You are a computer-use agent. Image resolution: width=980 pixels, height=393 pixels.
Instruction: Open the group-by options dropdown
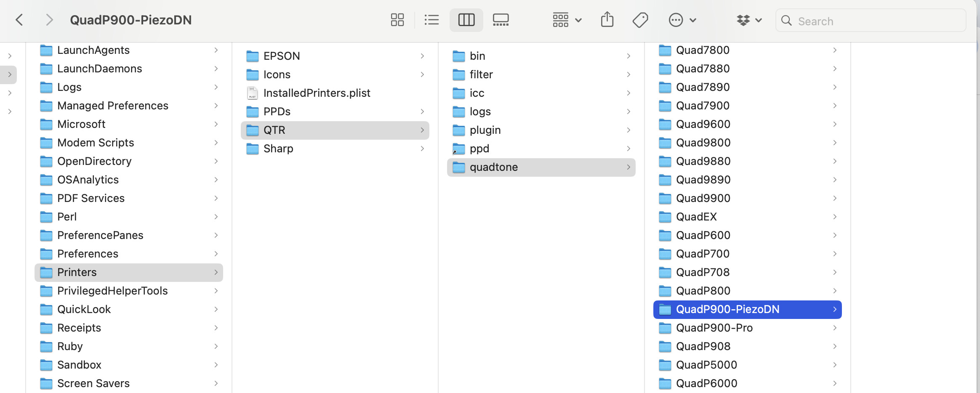coord(567,20)
